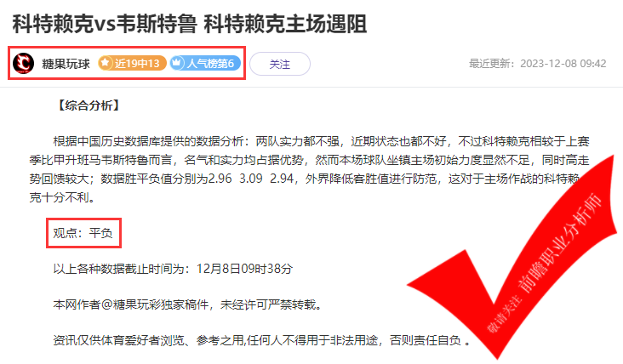Click the data cutoff time 12月8日09时38分

pos(244,269)
